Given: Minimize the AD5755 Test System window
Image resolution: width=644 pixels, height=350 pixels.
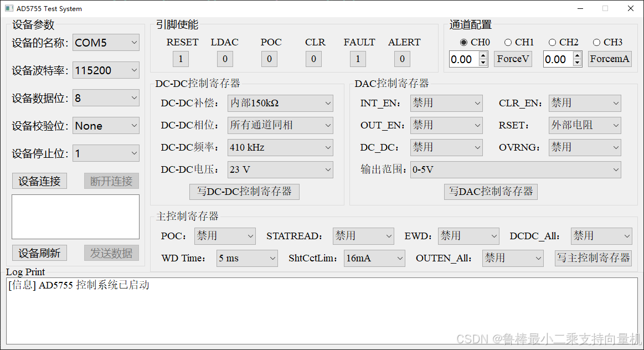Looking at the screenshot, I should (x=580, y=8).
